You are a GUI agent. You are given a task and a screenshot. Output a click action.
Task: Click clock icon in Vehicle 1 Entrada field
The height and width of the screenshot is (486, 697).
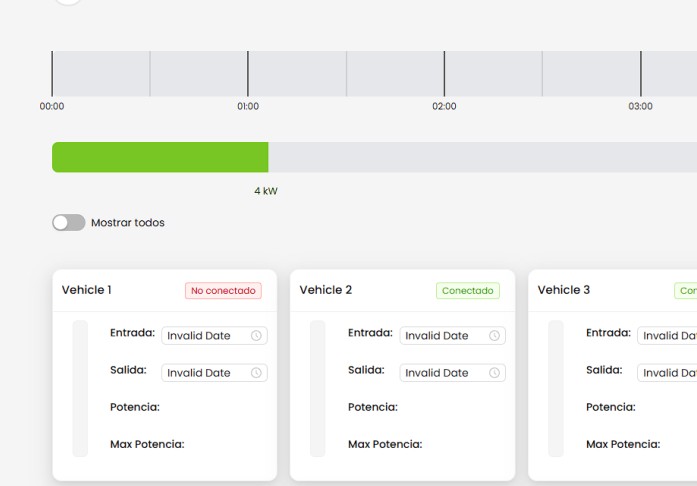coord(256,336)
